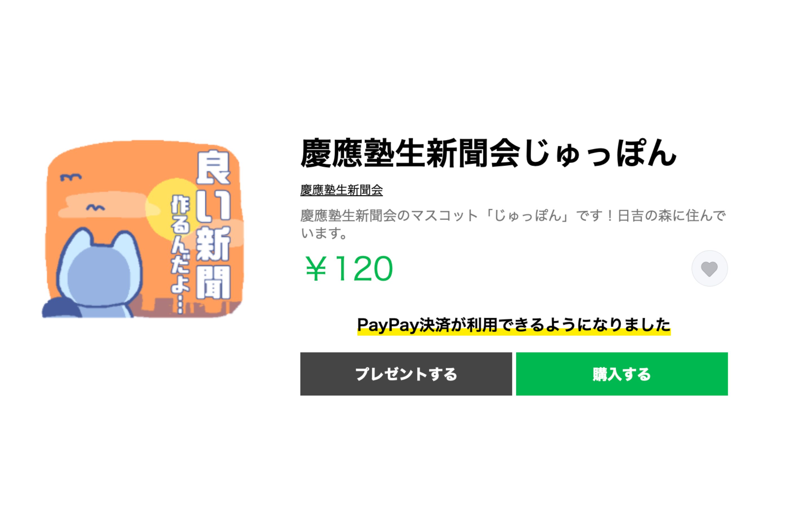Open the 慶應塾生新聞会 creator link

pos(341,190)
